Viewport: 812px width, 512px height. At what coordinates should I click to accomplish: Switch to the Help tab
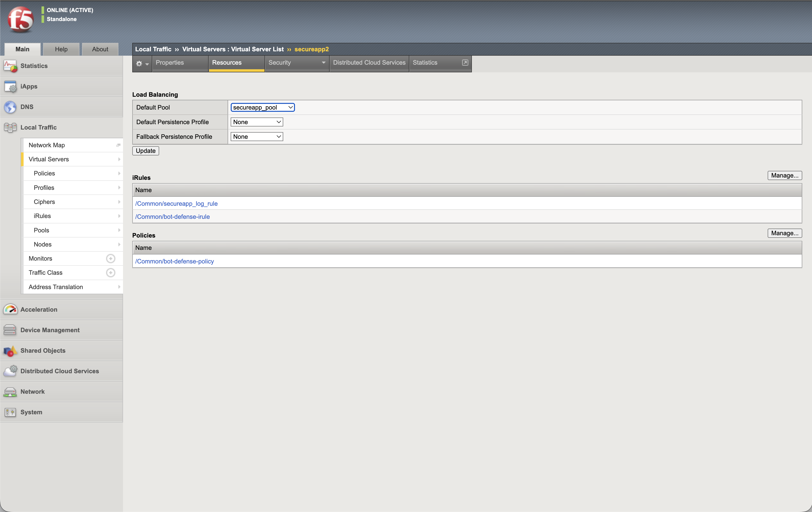click(x=61, y=49)
